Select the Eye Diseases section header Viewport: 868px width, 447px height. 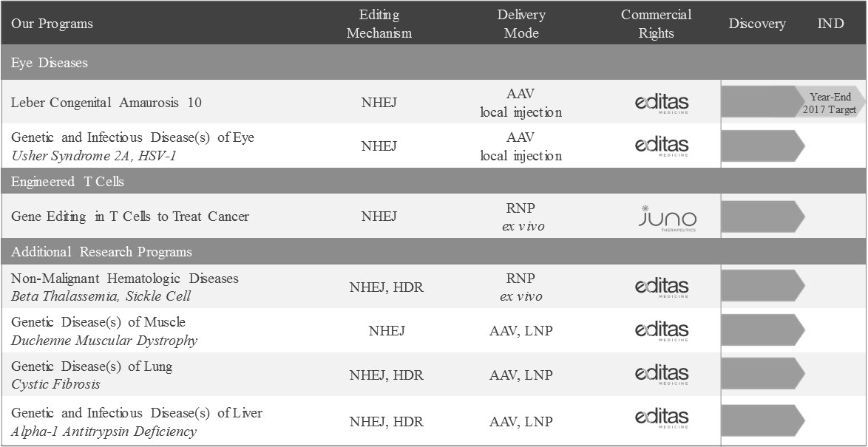pos(50,63)
